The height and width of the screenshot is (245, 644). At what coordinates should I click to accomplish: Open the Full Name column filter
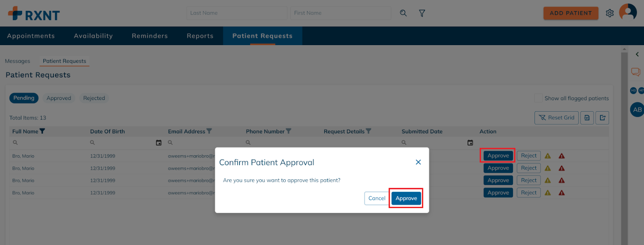[42, 131]
